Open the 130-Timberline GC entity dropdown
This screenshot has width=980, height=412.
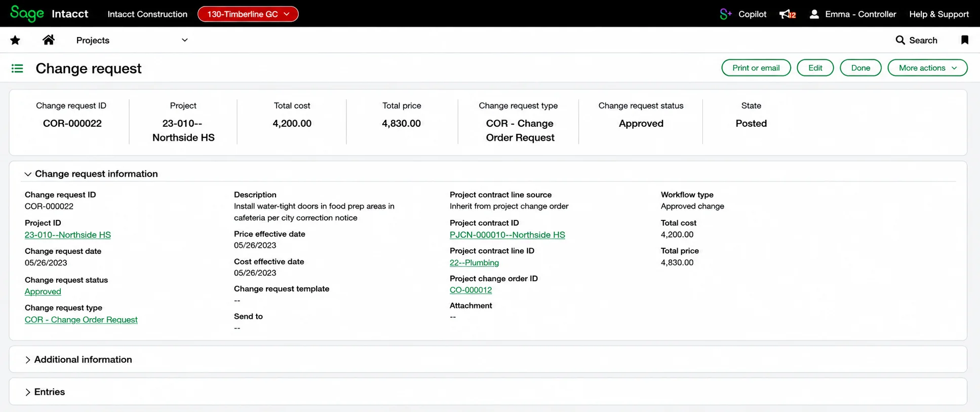point(248,14)
